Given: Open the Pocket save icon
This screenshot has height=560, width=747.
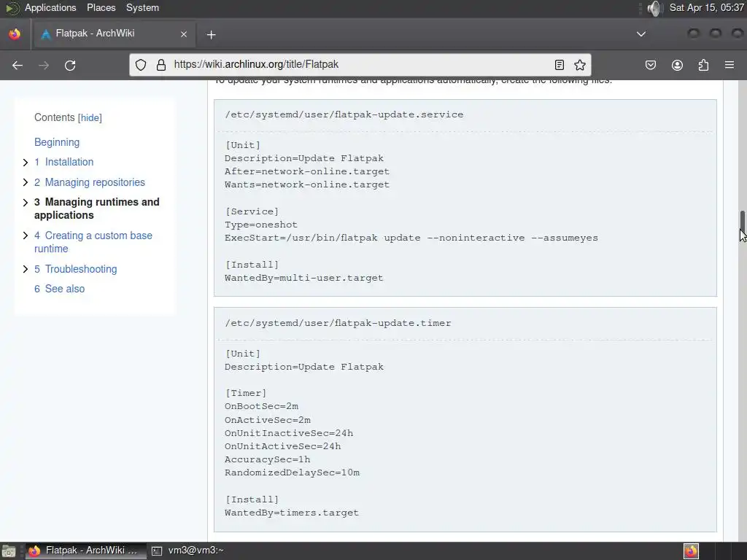Looking at the screenshot, I should 651,65.
